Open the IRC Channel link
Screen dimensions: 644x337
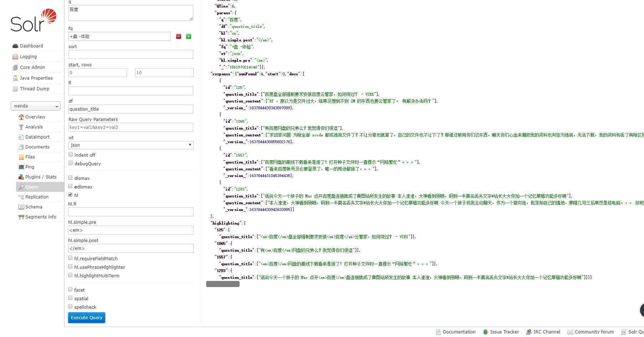[x=547, y=332]
